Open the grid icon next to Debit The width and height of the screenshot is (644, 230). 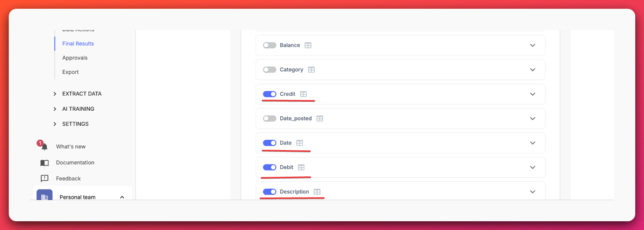pyautogui.click(x=301, y=167)
